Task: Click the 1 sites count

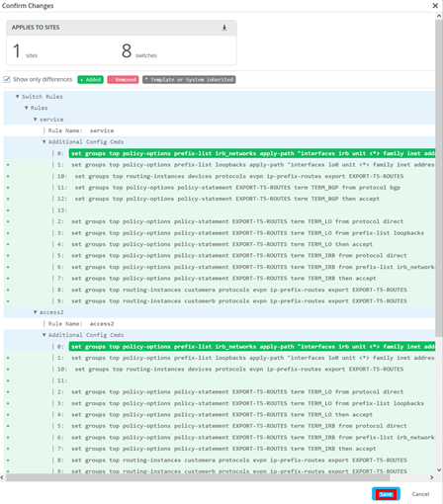Action: click(x=25, y=51)
